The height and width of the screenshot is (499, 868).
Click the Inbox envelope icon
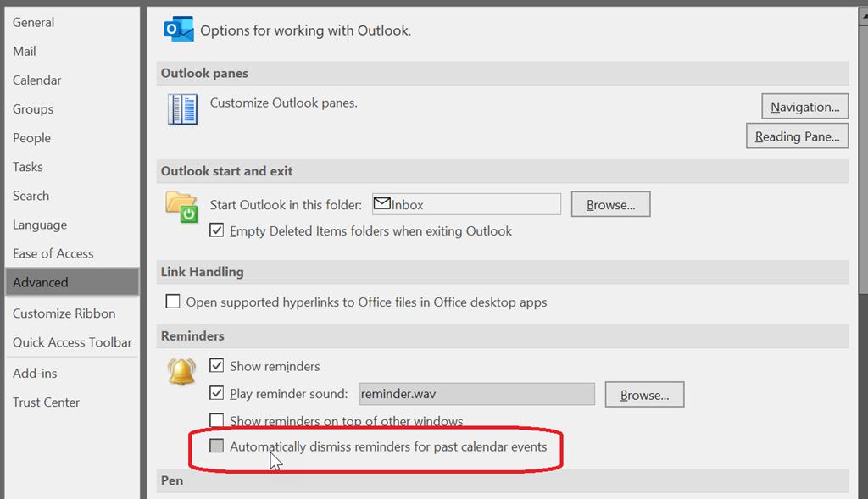point(381,204)
